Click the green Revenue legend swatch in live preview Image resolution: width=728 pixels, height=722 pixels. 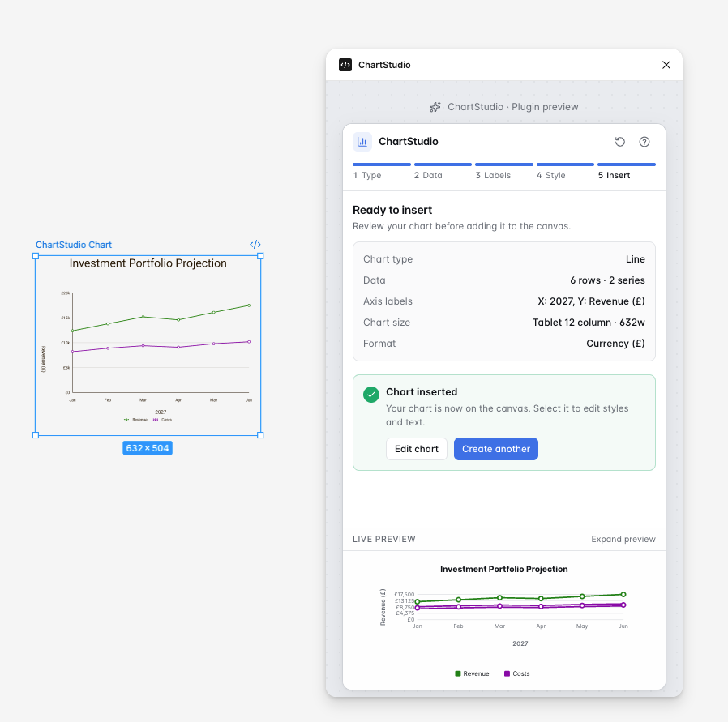(458, 673)
